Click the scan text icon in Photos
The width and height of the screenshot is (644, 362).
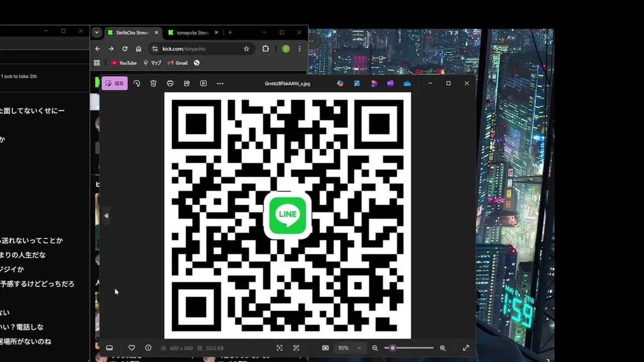[296, 348]
